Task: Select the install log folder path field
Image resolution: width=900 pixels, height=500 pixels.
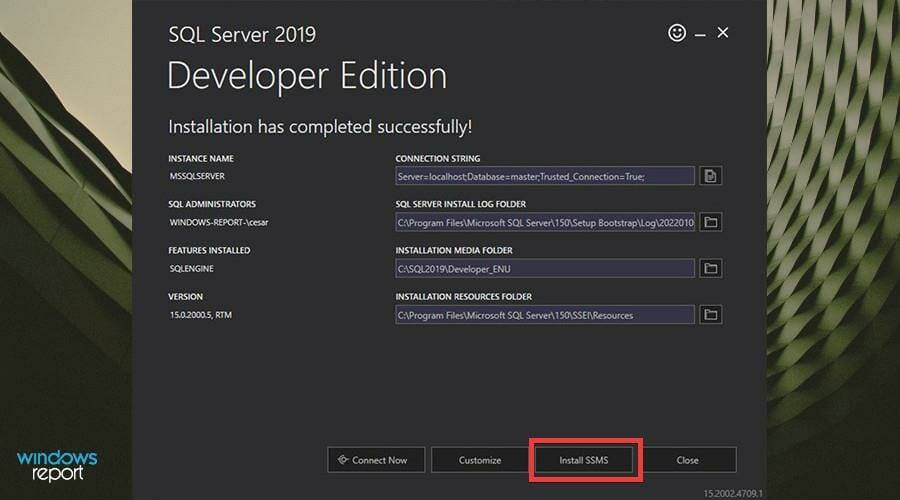Action: click(545, 222)
